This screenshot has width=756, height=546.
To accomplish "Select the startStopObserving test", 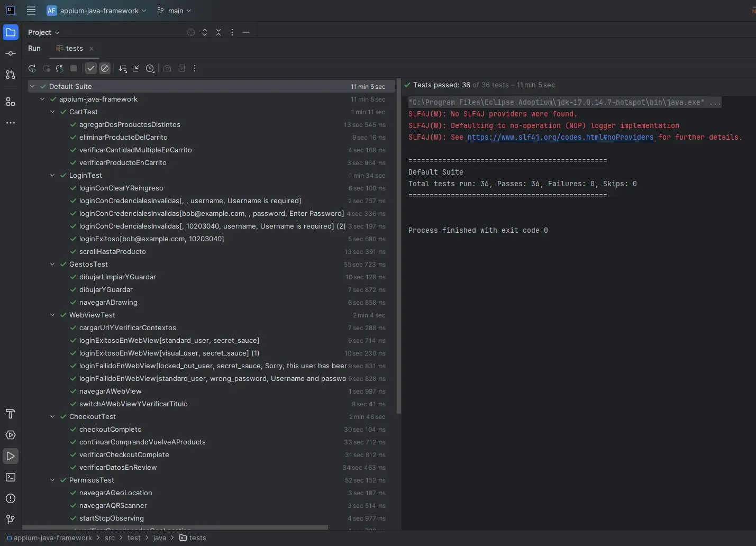I will click(x=112, y=518).
